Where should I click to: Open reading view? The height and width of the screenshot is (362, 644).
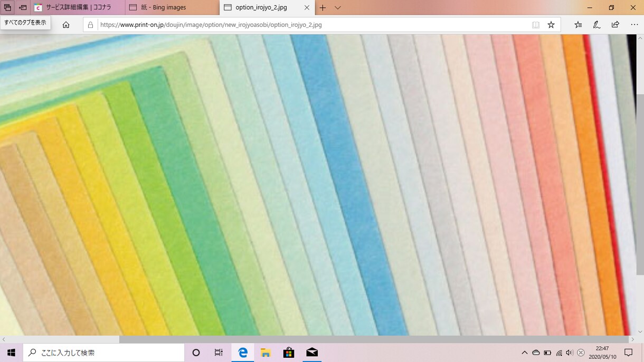(536, 25)
